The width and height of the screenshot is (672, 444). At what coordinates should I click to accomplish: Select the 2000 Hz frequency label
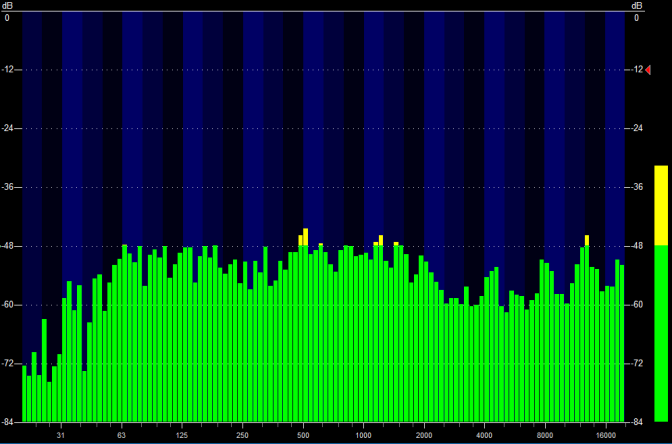click(424, 434)
